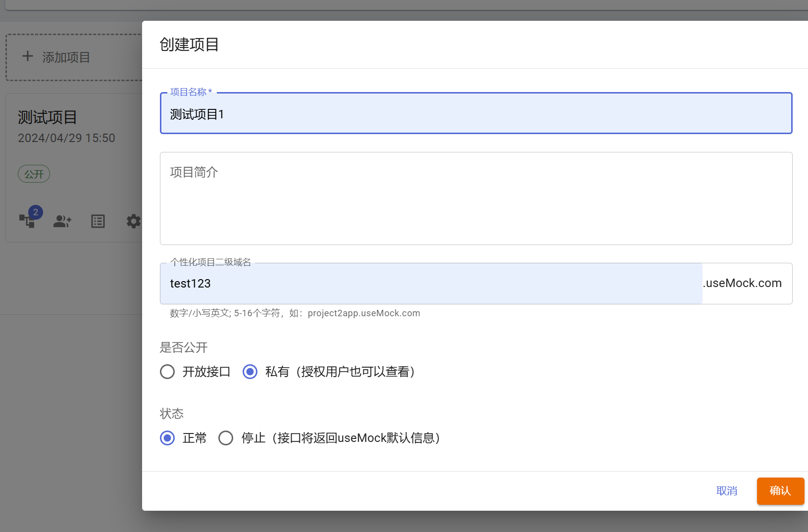Click the plus icon inside 添加项目 box
The width and height of the screenshot is (808, 532).
pos(28,56)
